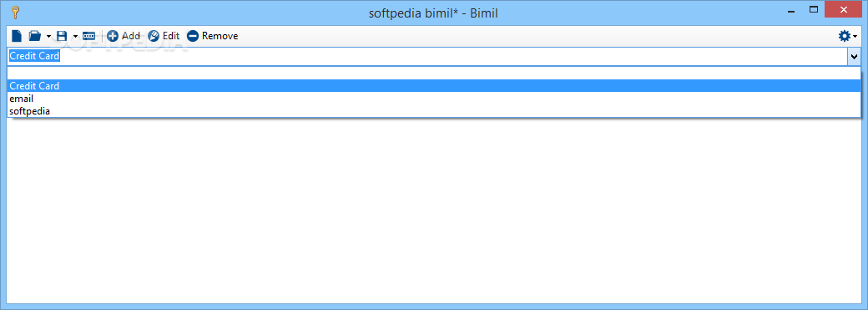Click the Edit pencil icon
The height and width of the screenshot is (310, 868).
point(154,36)
